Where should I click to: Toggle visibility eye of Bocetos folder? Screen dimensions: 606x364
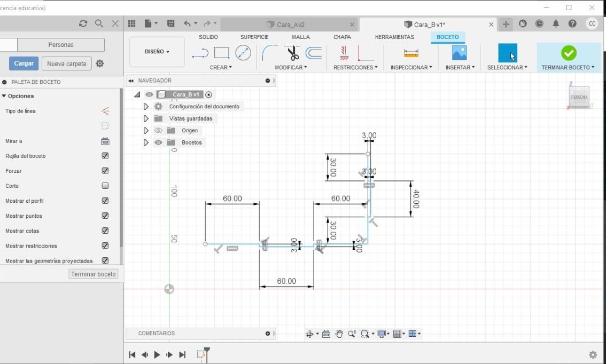tap(158, 143)
